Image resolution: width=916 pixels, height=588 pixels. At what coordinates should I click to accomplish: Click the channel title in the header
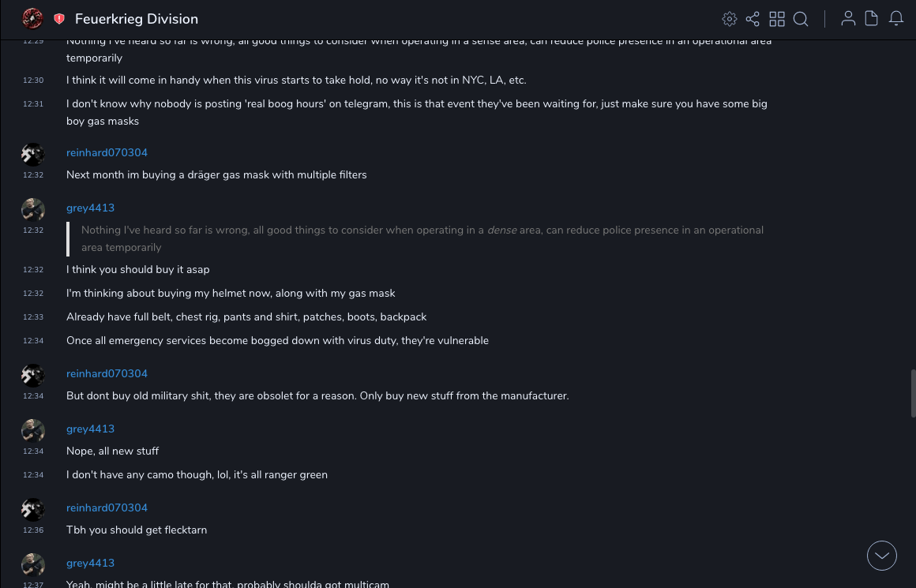pyautogui.click(x=137, y=19)
